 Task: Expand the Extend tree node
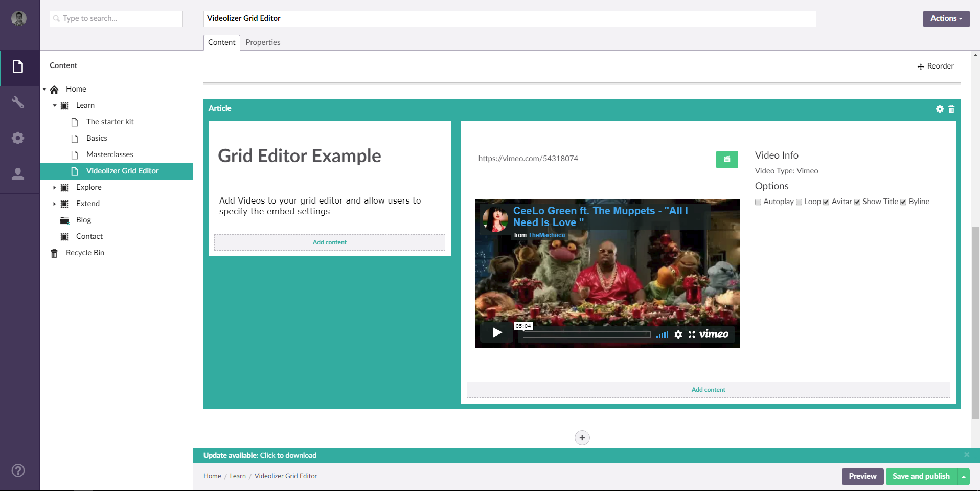55,204
